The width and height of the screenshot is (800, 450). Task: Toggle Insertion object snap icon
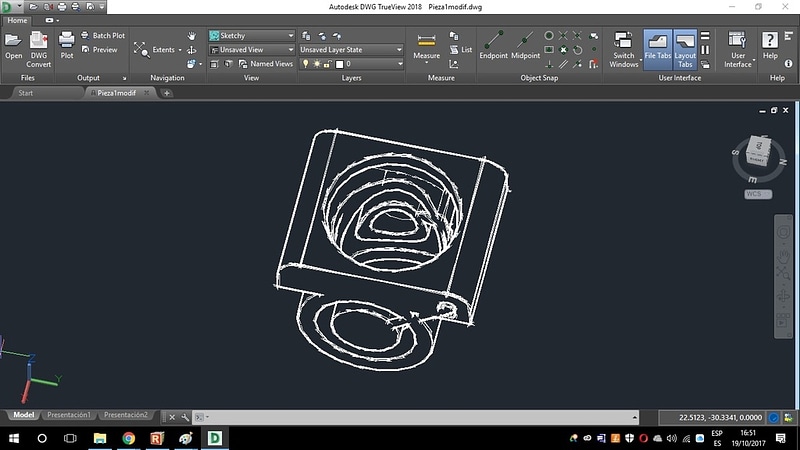(548, 49)
